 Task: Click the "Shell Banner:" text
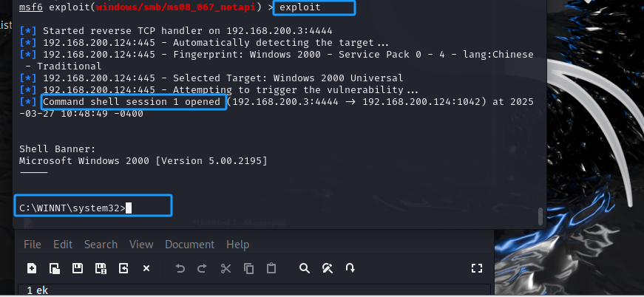[x=57, y=149]
